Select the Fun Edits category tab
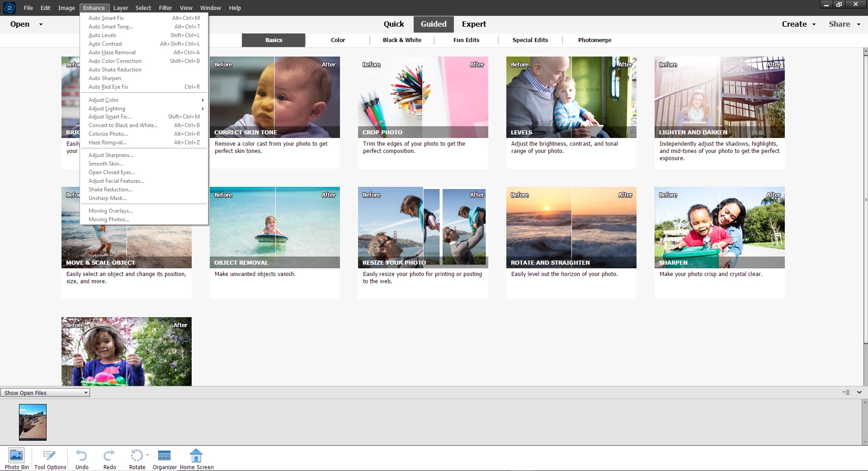868x471 pixels. click(x=466, y=40)
